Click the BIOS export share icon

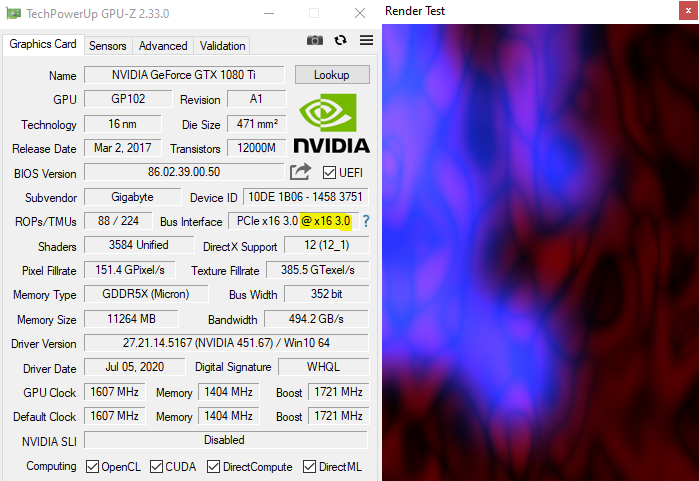pyautogui.click(x=300, y=172)
